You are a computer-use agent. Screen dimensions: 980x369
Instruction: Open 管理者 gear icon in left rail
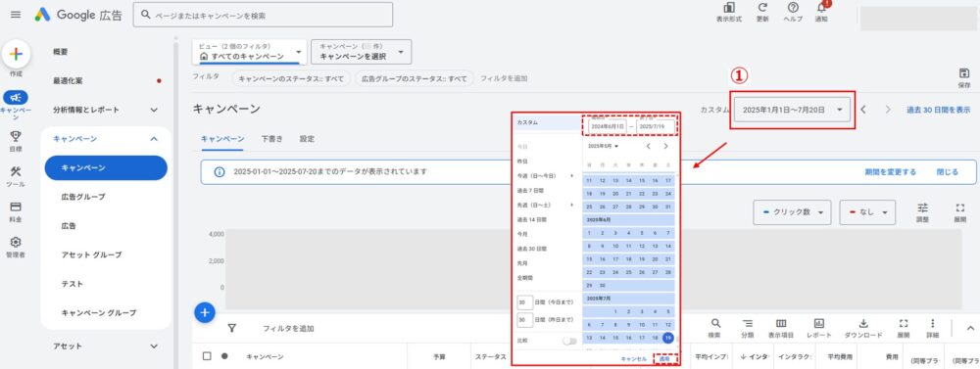tap(16, 242)
